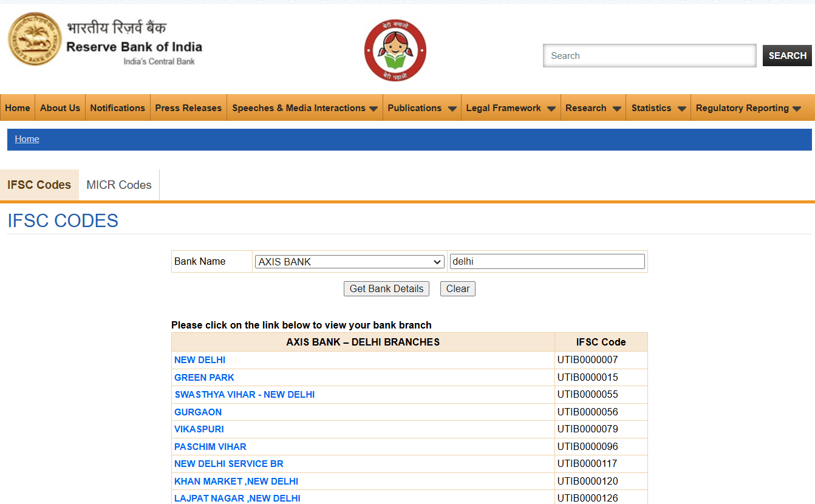Viewport: 815px width, 504px height.
Task: Expand the Legal Framework dropdown menu
Action: pos(511,107)
